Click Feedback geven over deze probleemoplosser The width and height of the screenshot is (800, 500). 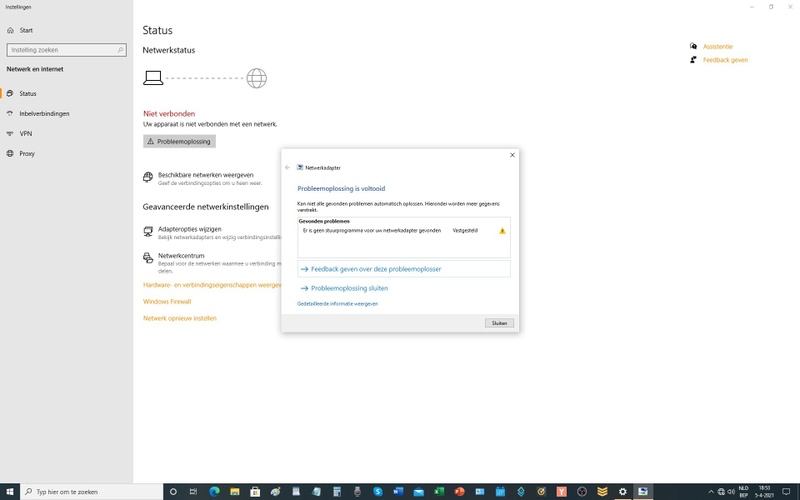coord(404,269)
